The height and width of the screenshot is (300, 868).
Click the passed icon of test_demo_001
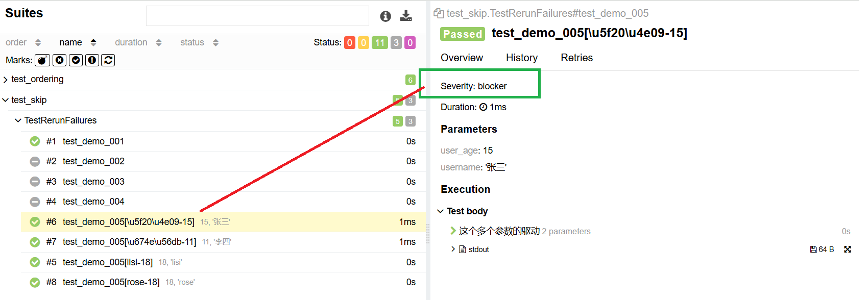tap(35, 141)
